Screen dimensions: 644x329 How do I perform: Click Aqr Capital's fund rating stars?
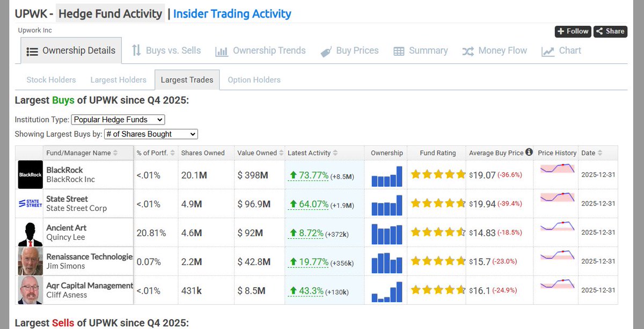coord(438,290)
